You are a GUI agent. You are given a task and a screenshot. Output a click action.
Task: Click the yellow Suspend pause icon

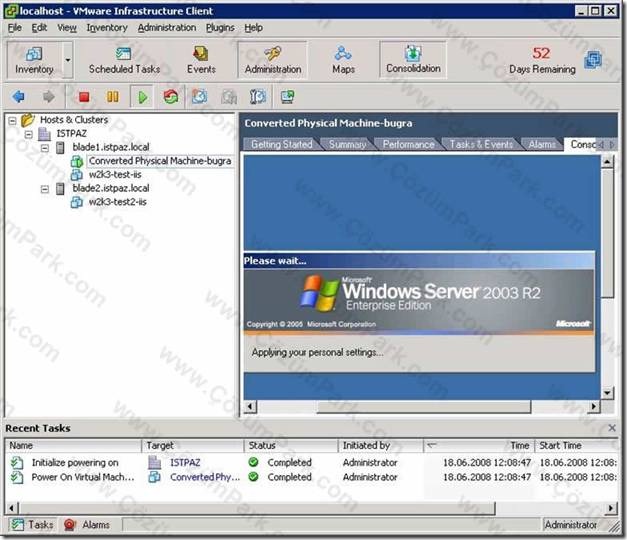[x=113, y=97]
